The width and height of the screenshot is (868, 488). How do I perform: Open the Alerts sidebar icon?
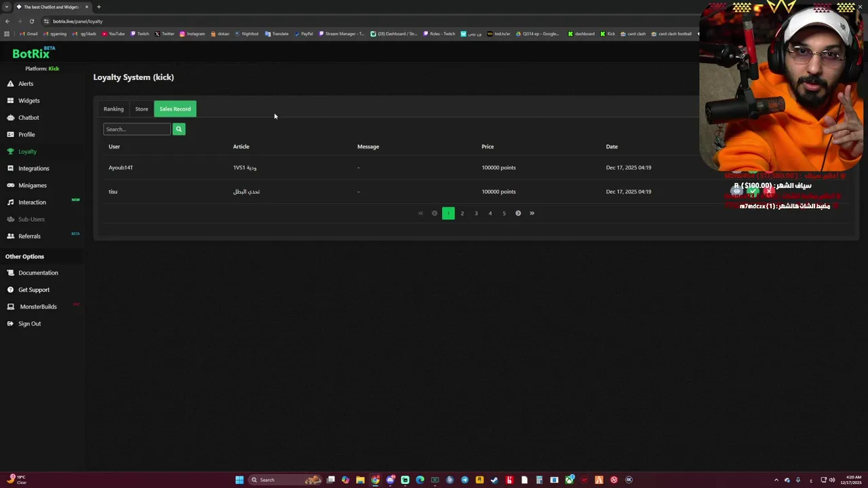click(x=10, y=83)
